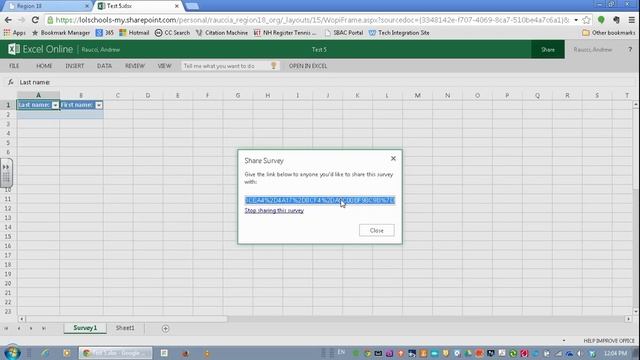Viewport: 640px width, 360px height.
Task: Open Other bookmarks folder
Action: point(609,33)
